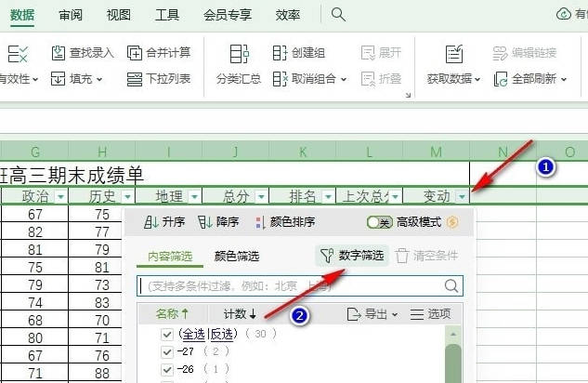Uncheck the -27 checkbox
The width and height of the screenshot is (588, 383).
pyautogui.click(x=167, y=352)
